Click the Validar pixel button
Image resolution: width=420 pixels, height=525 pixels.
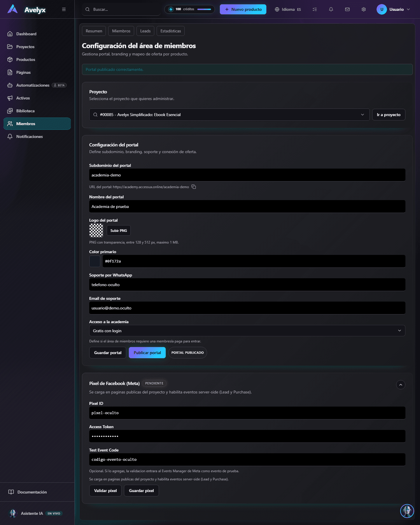(x=105, y=491)
